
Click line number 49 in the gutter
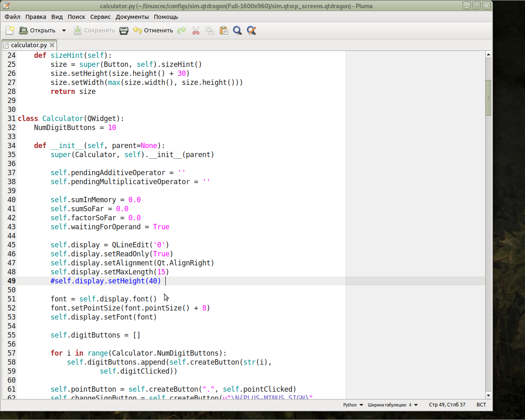pyautogui.click(x=11, y=281)
